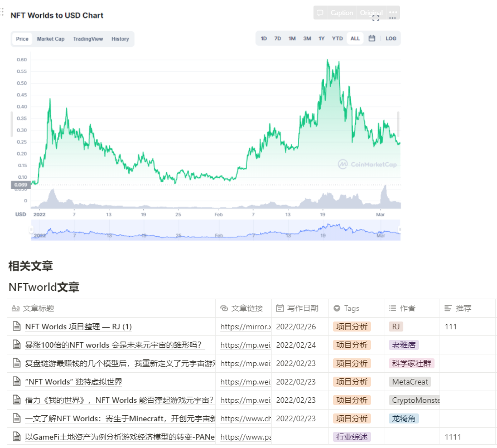Switch to the Price tab

22,38
